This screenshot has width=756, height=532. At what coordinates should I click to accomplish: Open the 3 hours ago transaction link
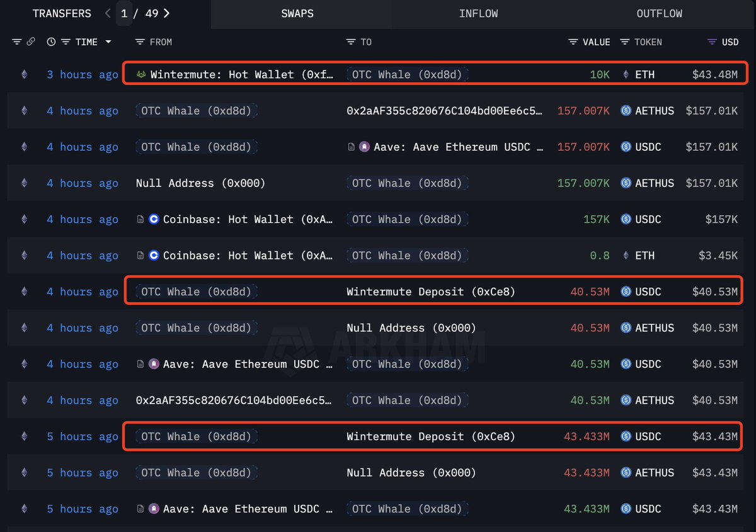(x=83, y=74)
